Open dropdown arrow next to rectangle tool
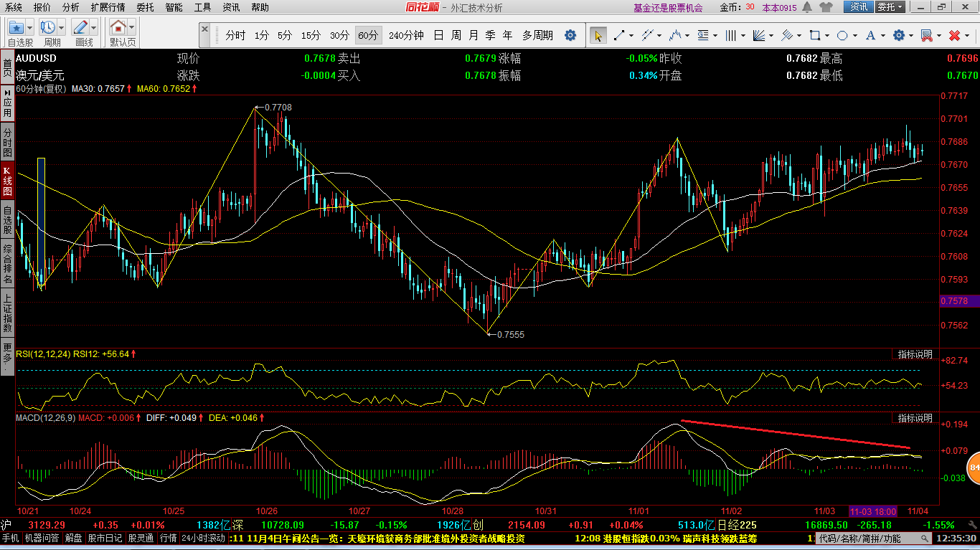This screenshot has height=550, width=980. pyautogui.click(x=827, y=35)
